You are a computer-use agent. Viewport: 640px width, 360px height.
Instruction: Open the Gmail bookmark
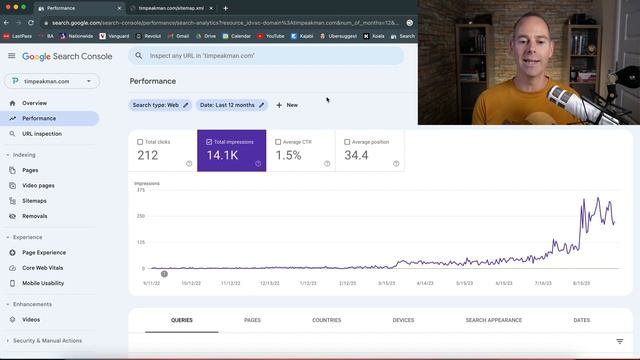pyautogui.click(x=178, y=36)
